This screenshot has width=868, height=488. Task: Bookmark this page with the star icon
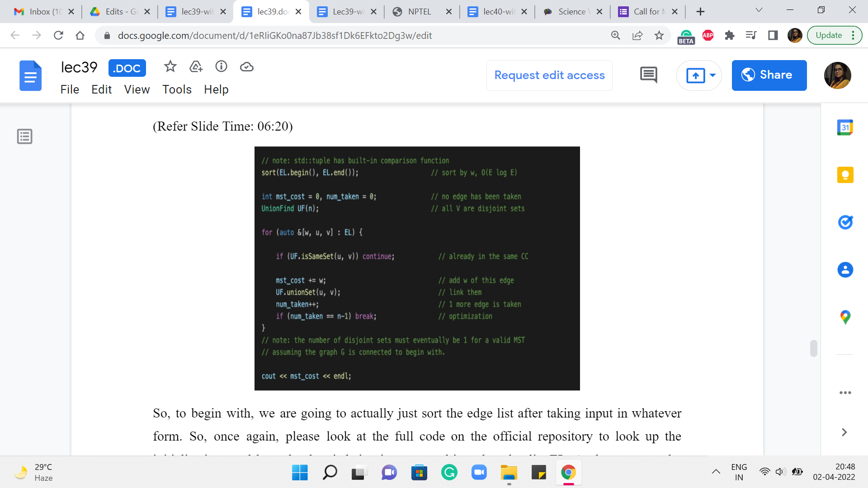click(659, 35)
